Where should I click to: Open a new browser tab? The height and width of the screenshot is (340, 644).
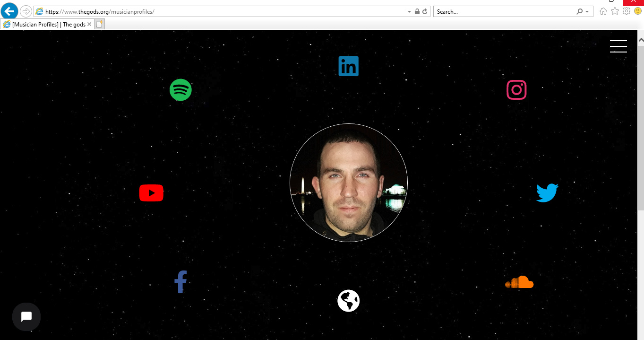[100, 25]
